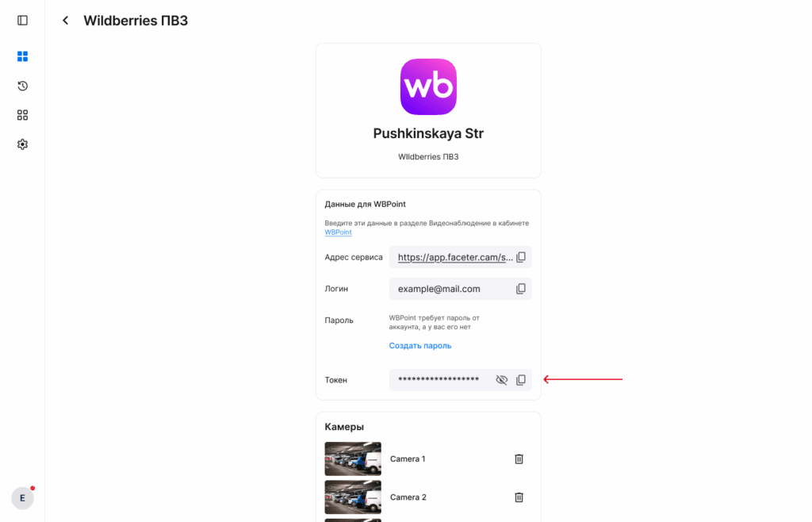Open the Camera 2 thumbnail

(x=353, y=497)
